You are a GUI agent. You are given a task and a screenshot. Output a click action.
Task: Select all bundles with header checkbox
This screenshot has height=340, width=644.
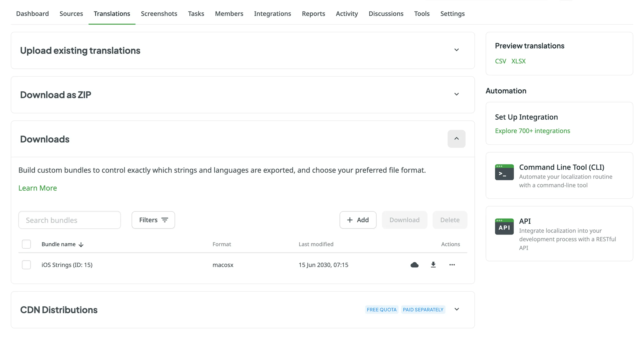click(26, 244)
